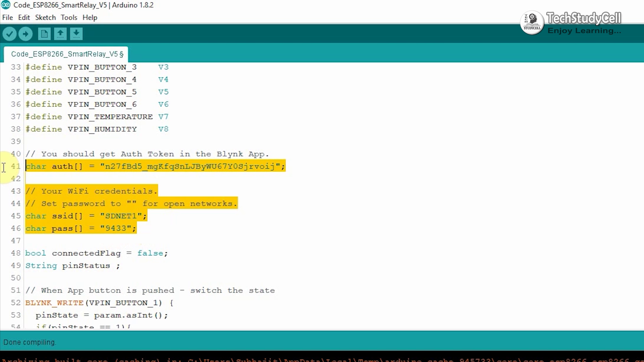644x362 pixels.
Task: Open the Sketch menu
Action: (45, 17)
